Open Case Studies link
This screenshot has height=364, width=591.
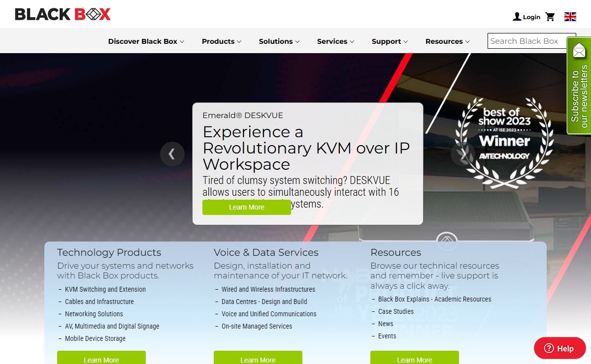396,311
